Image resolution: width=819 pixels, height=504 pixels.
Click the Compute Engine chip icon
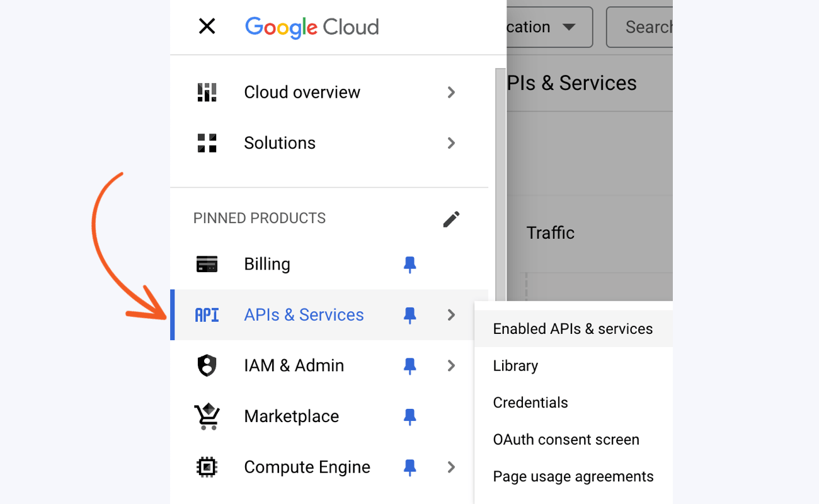(x=207, y=467)
